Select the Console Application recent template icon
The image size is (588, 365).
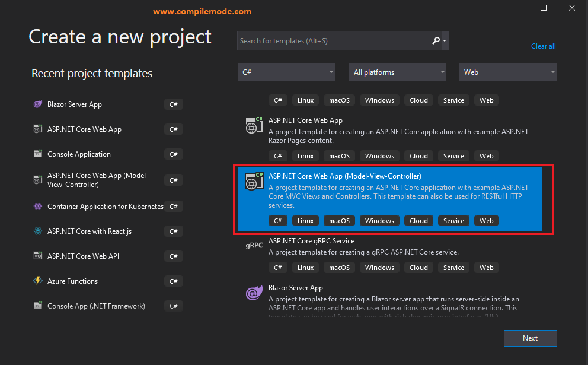point(39,154)
